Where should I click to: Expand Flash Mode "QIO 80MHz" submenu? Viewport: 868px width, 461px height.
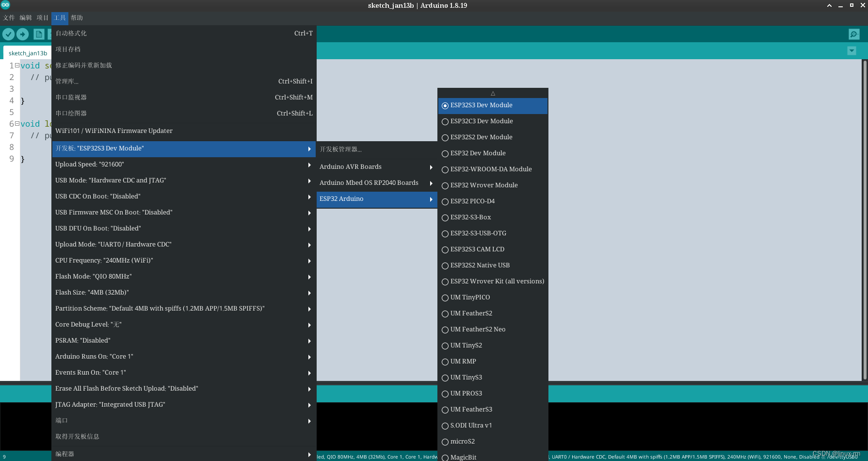click(184, 277)
